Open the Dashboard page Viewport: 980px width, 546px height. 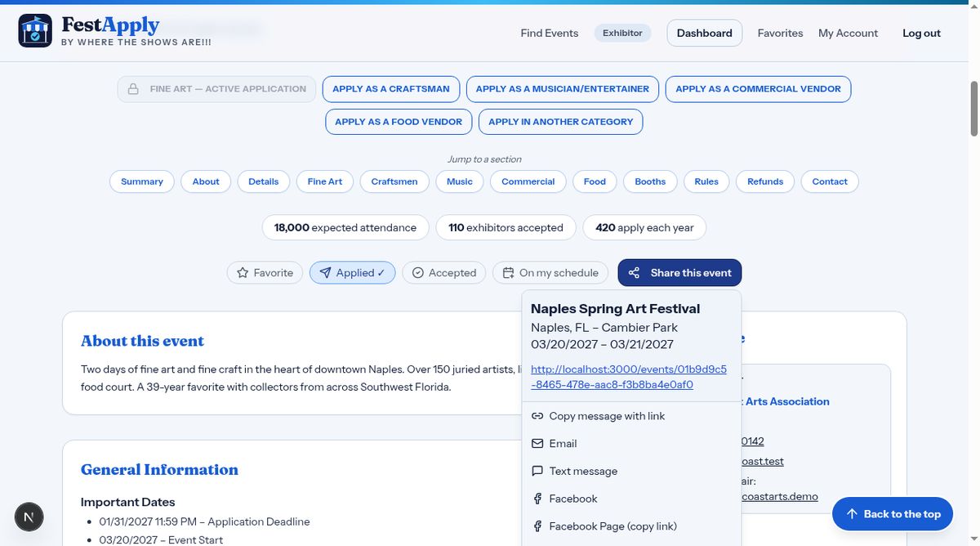tap(705, 34)
